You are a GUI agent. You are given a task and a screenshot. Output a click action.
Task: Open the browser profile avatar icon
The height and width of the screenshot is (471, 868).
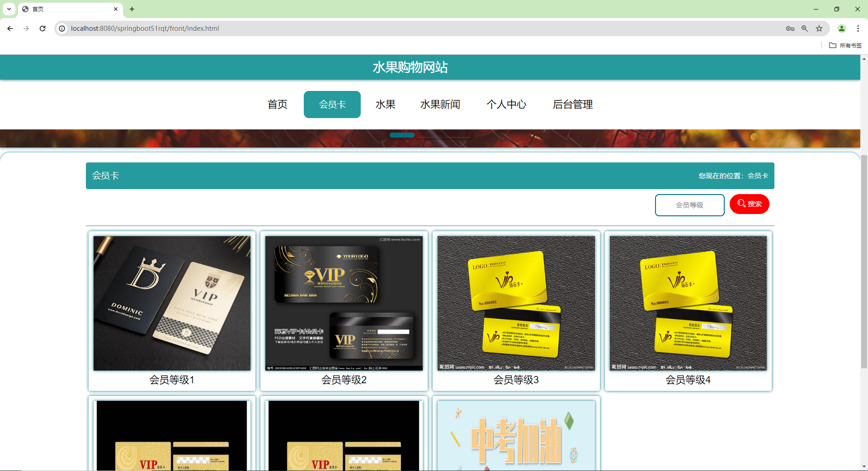coord(842,28)
